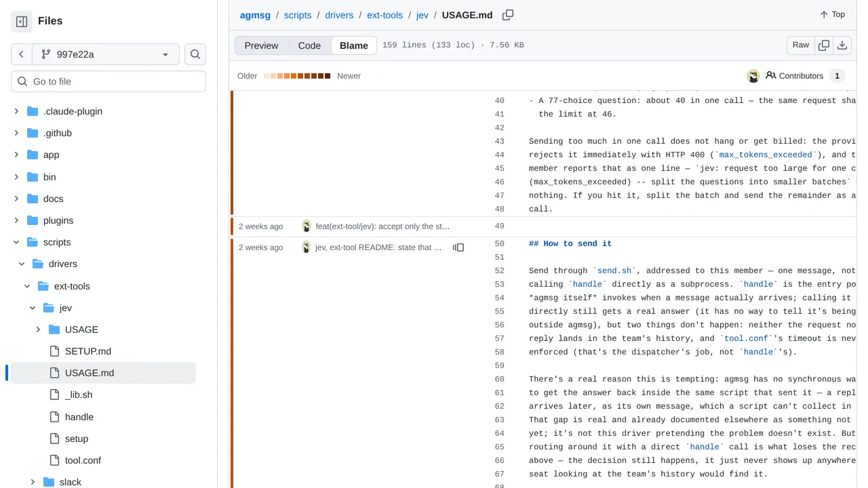Click the Raw button
The height and width of the screenshot is (488, 868).
coord(801,45)
